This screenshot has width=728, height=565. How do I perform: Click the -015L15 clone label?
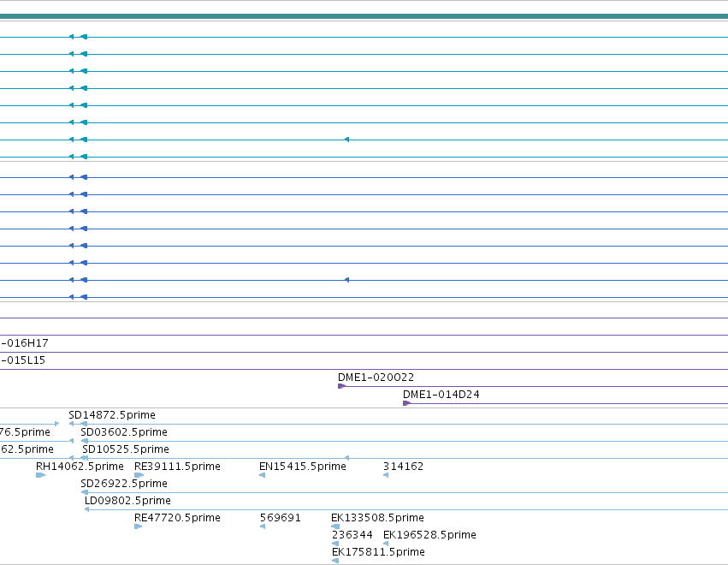(x=23, y=360)
